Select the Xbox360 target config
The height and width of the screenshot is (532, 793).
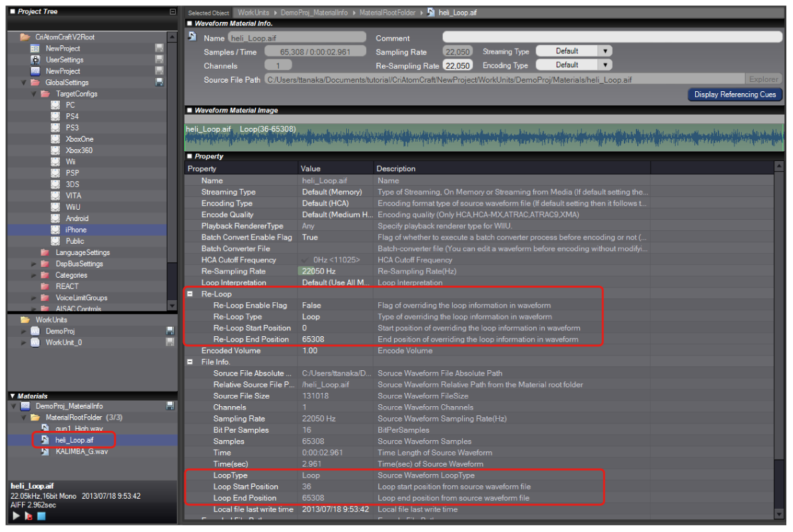click(79, 150)
